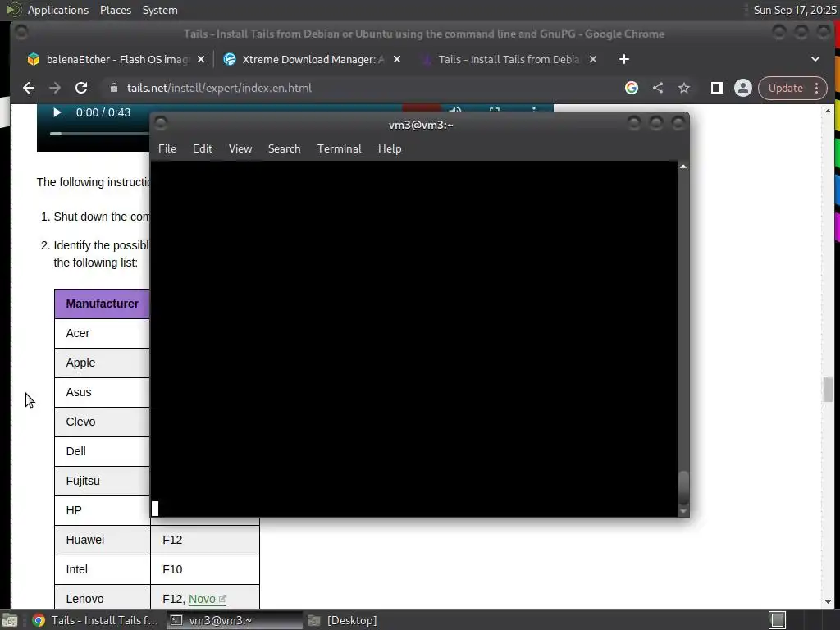Viewport: 840px width, 630px height.
Task: Share this page icon
Action: pos(658,88)
